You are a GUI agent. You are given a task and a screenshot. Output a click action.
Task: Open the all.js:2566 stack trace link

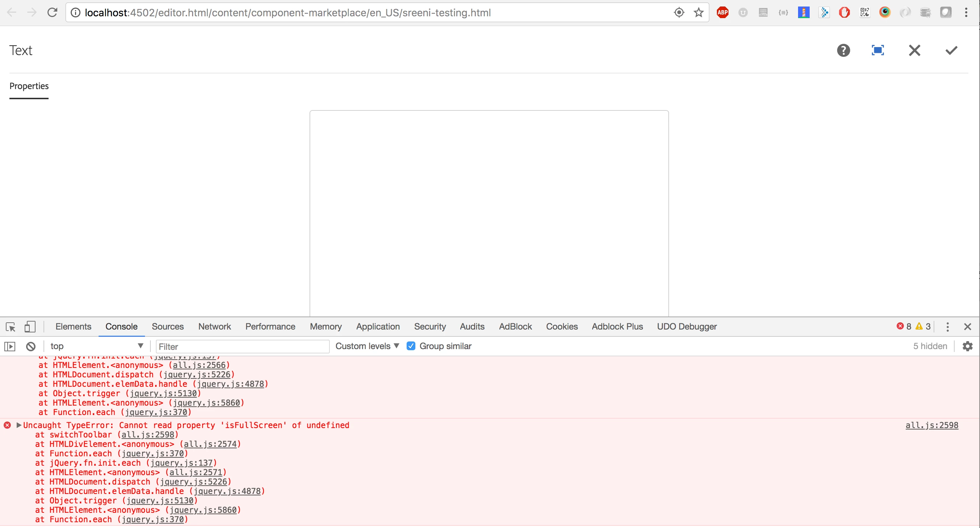click(x=199, y=365)
